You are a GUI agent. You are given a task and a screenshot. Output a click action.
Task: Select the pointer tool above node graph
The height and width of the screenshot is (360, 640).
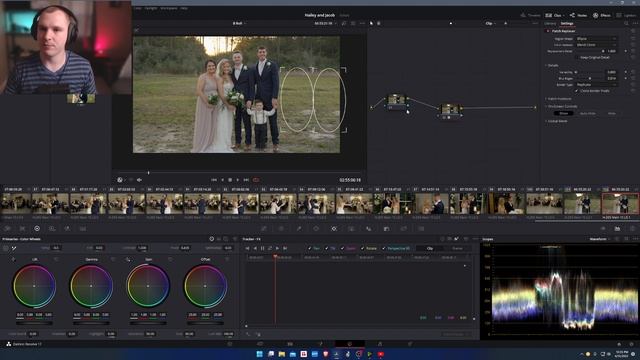[371, 24]
